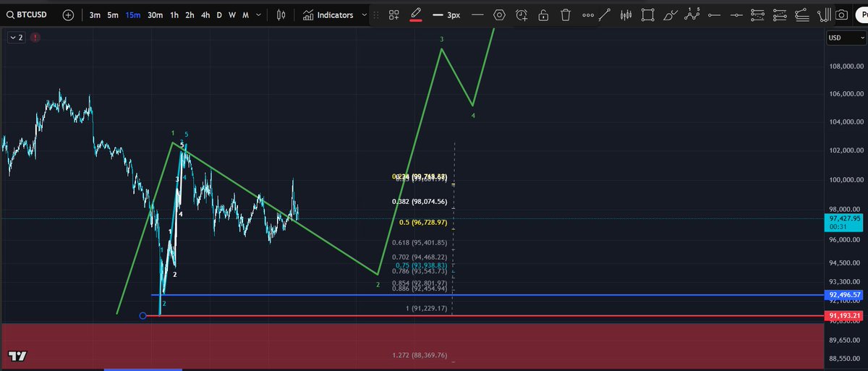This screenshot has height=371, width=868.
Task: Open the red line color picker
Action: 416,14
